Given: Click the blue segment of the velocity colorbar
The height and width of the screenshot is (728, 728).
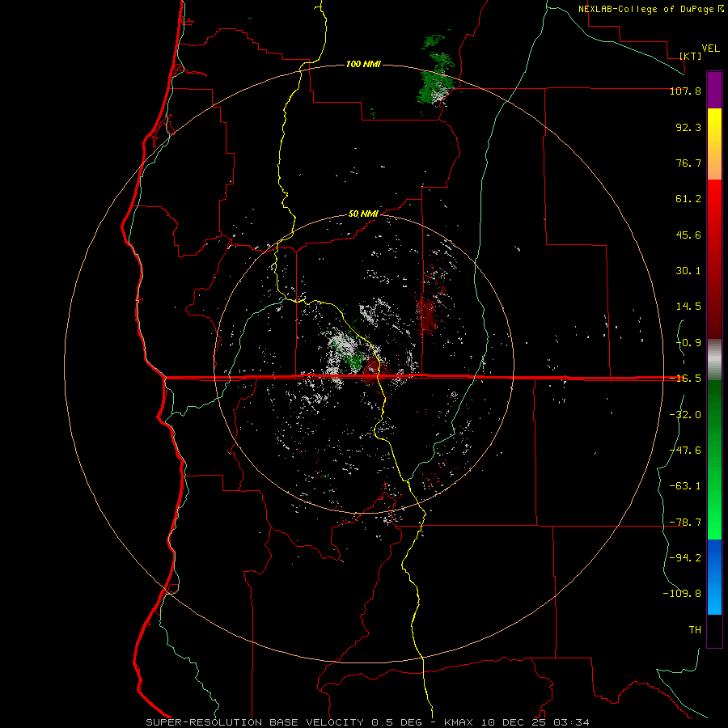Looking at the screenshot, I should pos(714,577).
